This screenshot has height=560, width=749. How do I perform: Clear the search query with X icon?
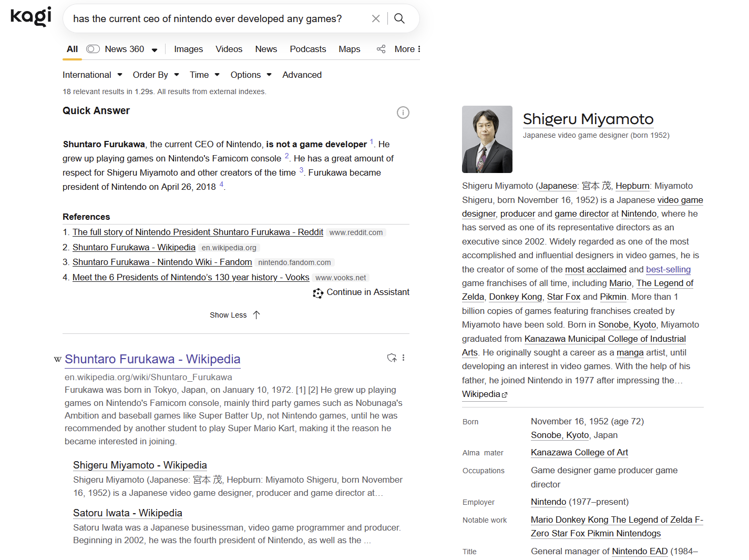(x=376, y=19)
